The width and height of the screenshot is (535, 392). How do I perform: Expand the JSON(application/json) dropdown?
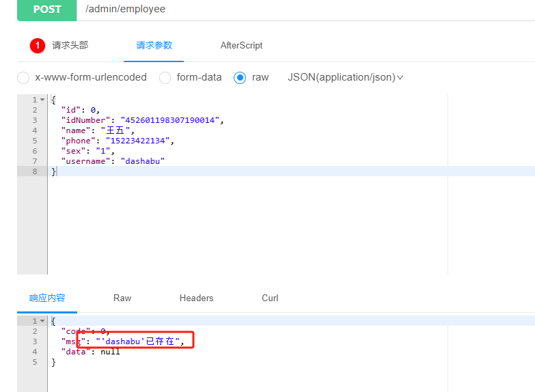point(346,78)
